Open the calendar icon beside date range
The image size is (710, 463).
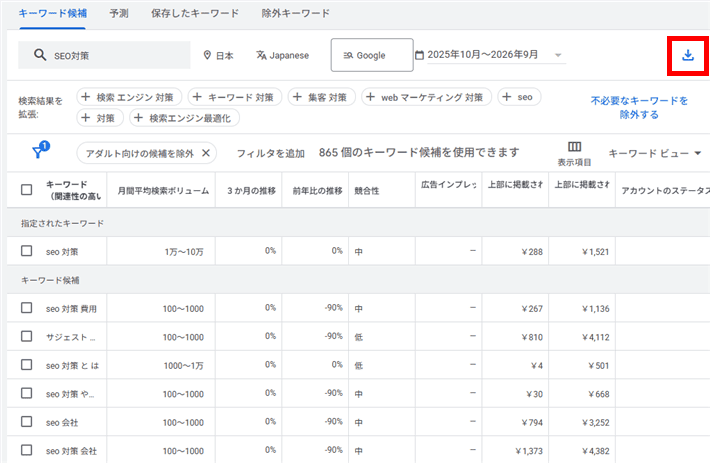coord(419,55)
